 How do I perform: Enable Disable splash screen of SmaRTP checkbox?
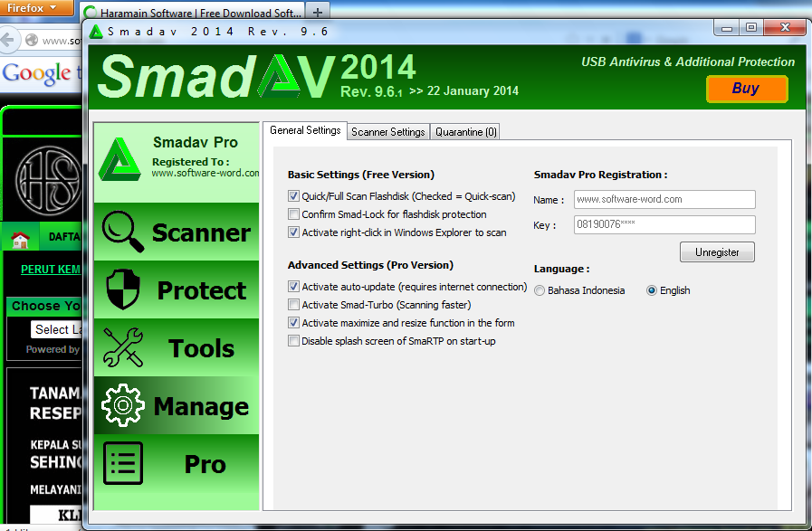click(x=293, y=341)
